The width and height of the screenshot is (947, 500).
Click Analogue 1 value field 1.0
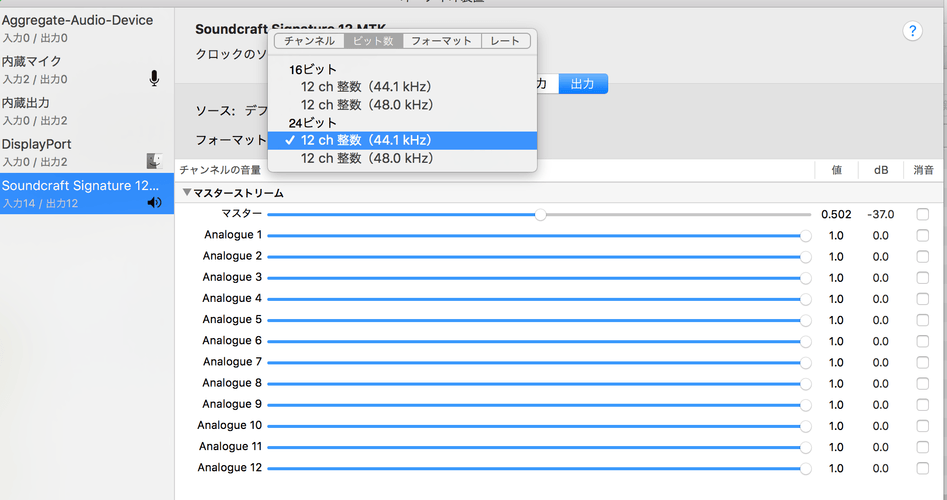(x=836, y=236)
